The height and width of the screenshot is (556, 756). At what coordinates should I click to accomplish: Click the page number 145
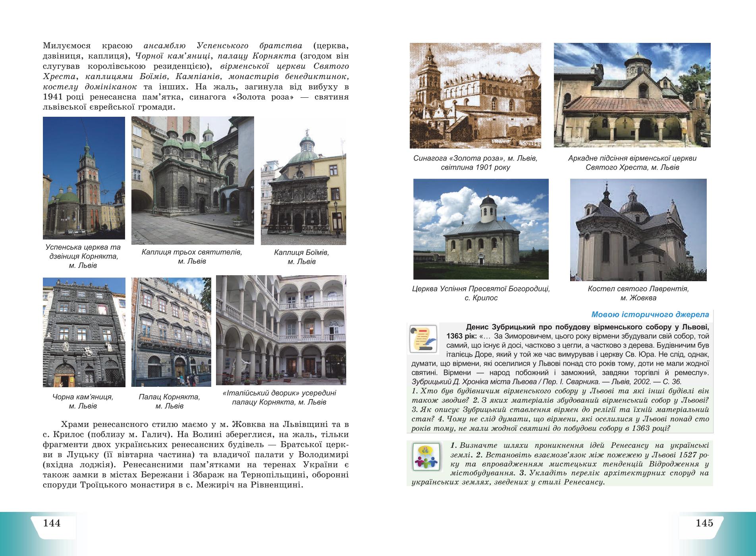(704, 523)
